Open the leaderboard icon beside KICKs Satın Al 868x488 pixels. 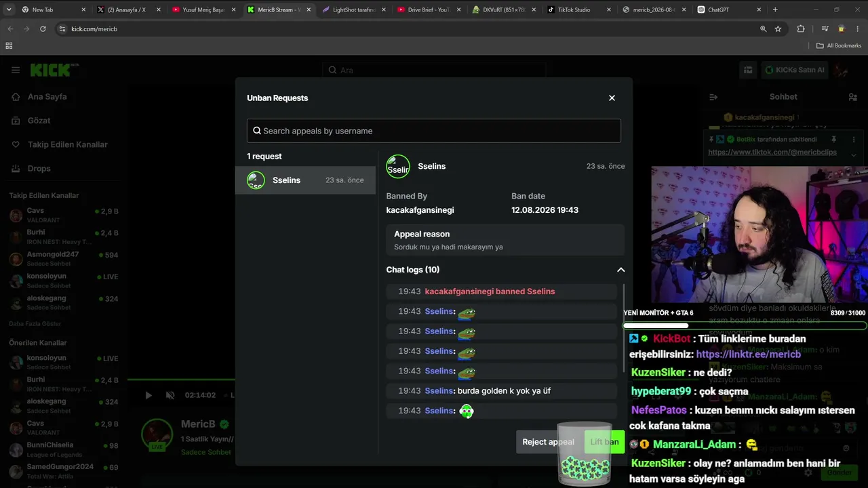coord(748,70)
